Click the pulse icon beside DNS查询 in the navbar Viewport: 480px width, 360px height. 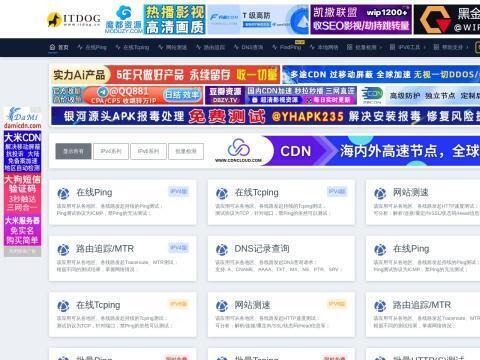(236, 47)
